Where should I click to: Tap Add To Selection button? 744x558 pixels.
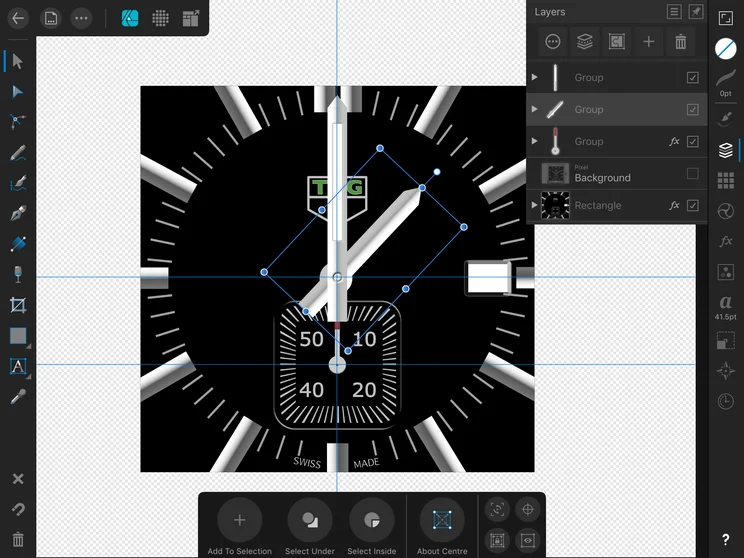pos(240,527)
